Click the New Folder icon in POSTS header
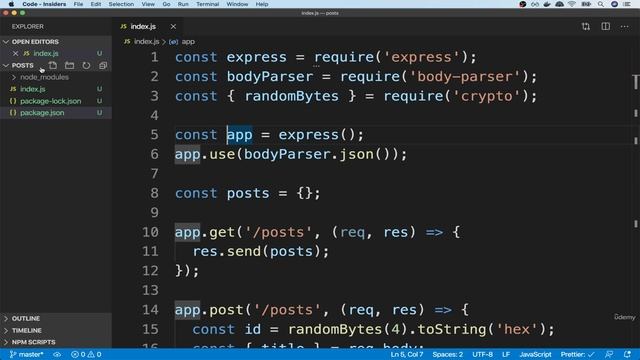The width and height of the screenshot is (640, 360). (69, 65)
